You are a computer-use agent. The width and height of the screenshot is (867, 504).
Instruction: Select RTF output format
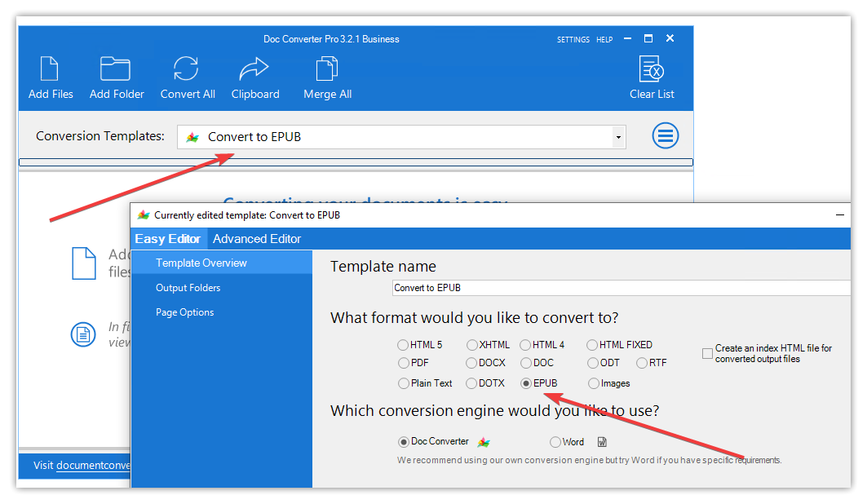(642, 363)
